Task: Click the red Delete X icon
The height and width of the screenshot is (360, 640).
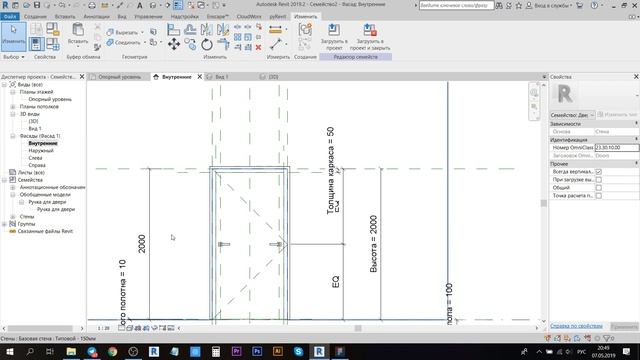Action: point(258,47)
